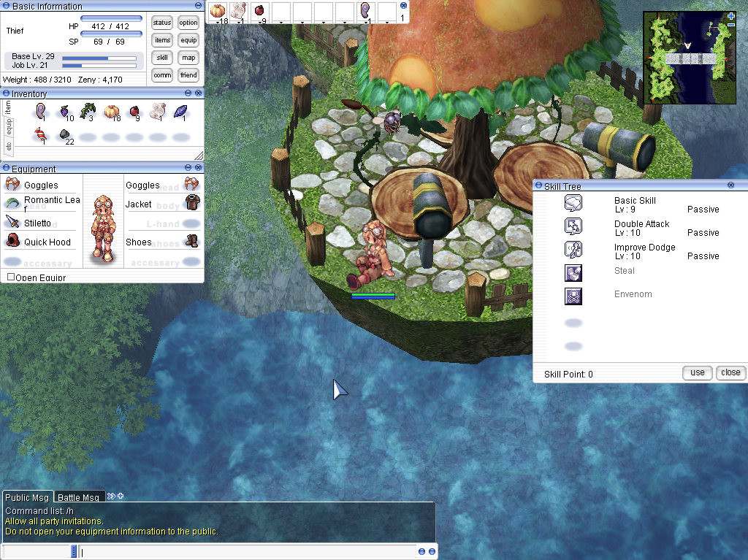Screen dimensions: 748x560
Task: Select the red candy item in Inventory
Action: pos(40,136)
